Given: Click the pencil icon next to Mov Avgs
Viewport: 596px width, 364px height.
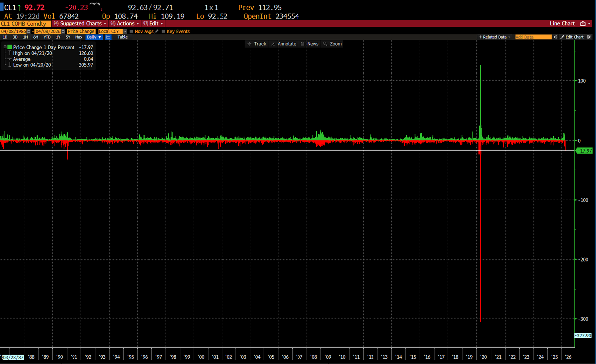Looking at the screenshot, I should pyautogui.click(x=156, y=31).
